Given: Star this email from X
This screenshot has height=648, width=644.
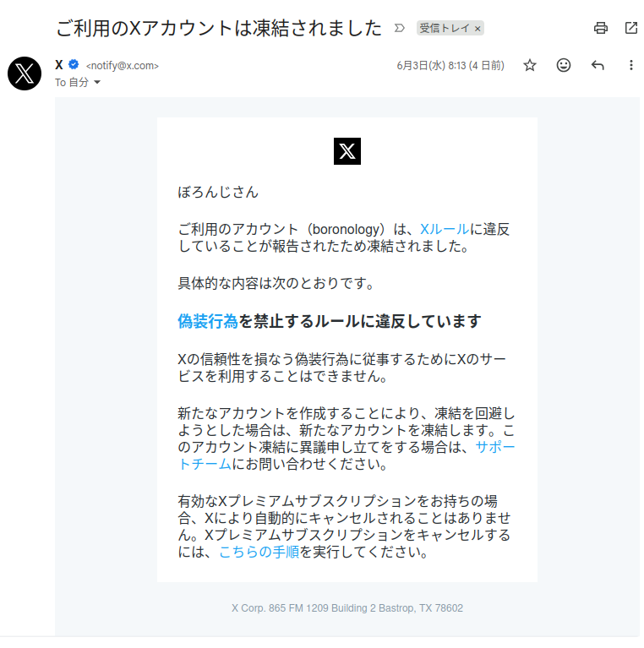Looking at the screenshot, I should 530,65.
